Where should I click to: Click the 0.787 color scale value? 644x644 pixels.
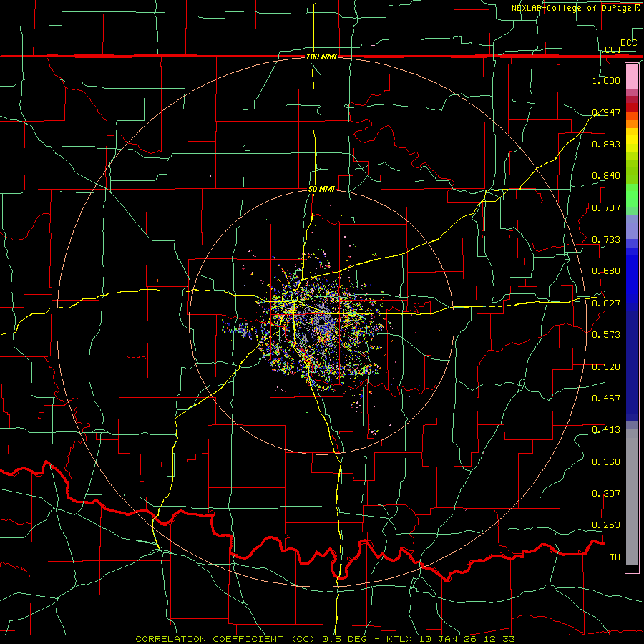tap(606, 208)
